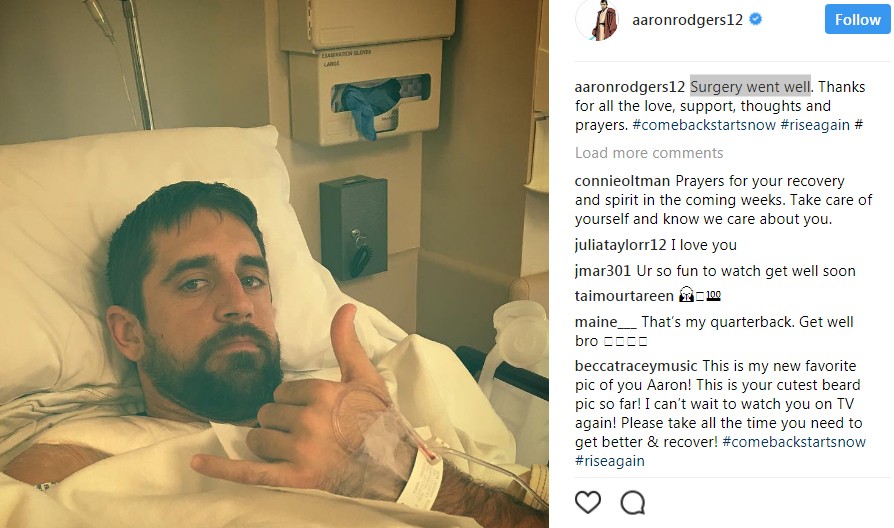Open connieoltman commenter profile
This screenshot has width=894, height=528.
pyautogui.click(x=622, y=181)
